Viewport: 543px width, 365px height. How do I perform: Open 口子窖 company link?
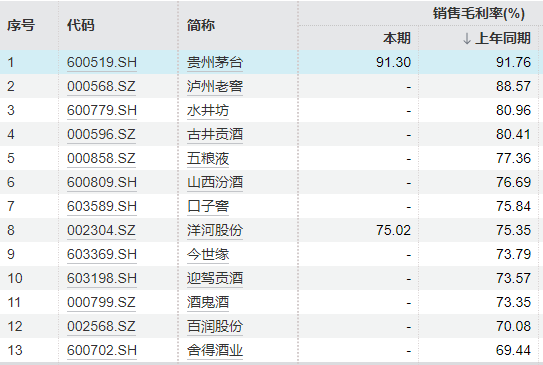(x=208, y=206)
